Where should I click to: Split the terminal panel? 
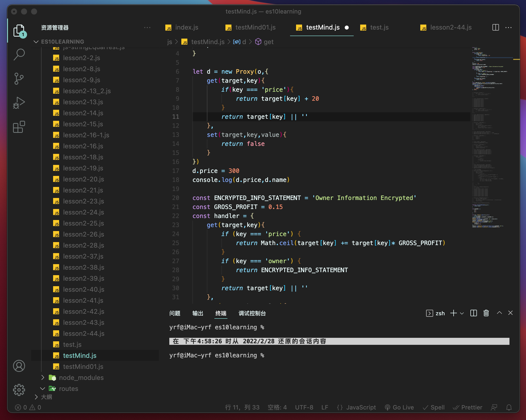(x=474, y=313)
